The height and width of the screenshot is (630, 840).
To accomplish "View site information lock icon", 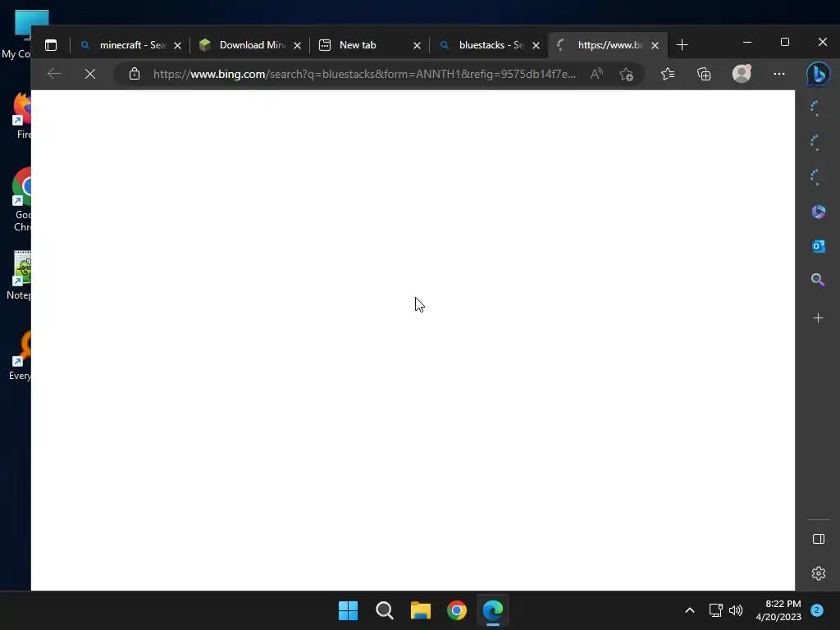I will [x=135, y=74].
